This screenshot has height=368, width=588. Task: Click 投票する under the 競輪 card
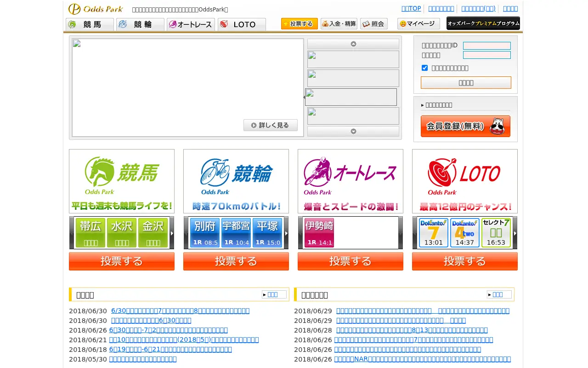[x=236, y=261]
